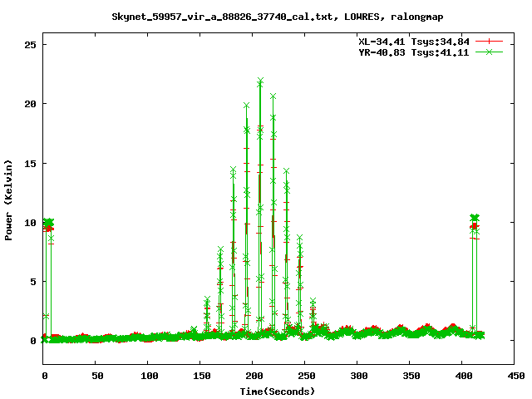This screenshot has width=532, height=399.
Task: Click y-axis tick label 5
Action: [33, 282]
